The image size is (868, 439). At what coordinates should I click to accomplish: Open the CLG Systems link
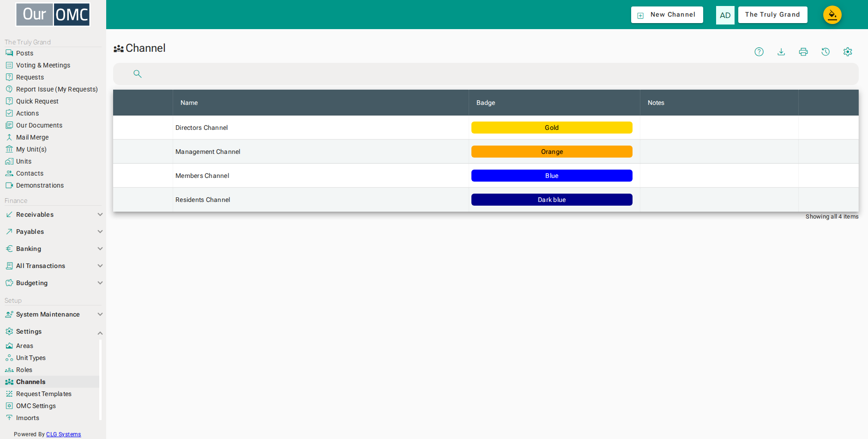[63, 434]
